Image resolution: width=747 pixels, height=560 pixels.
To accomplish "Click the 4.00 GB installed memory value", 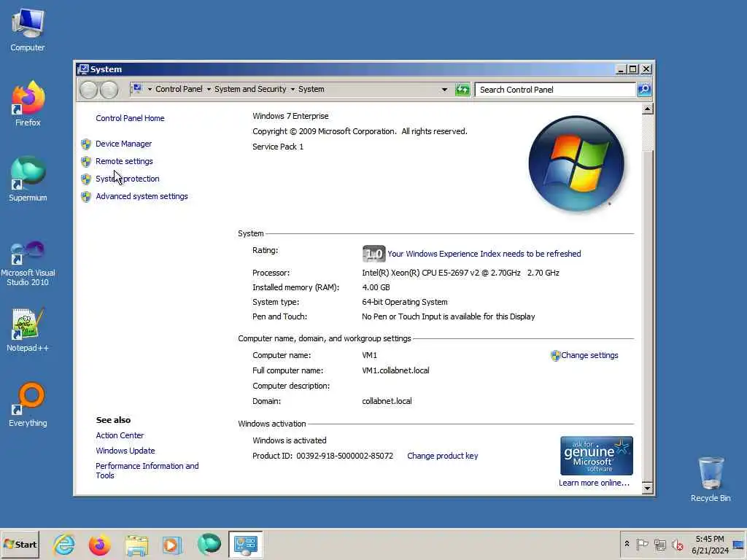I will [376, 287].
